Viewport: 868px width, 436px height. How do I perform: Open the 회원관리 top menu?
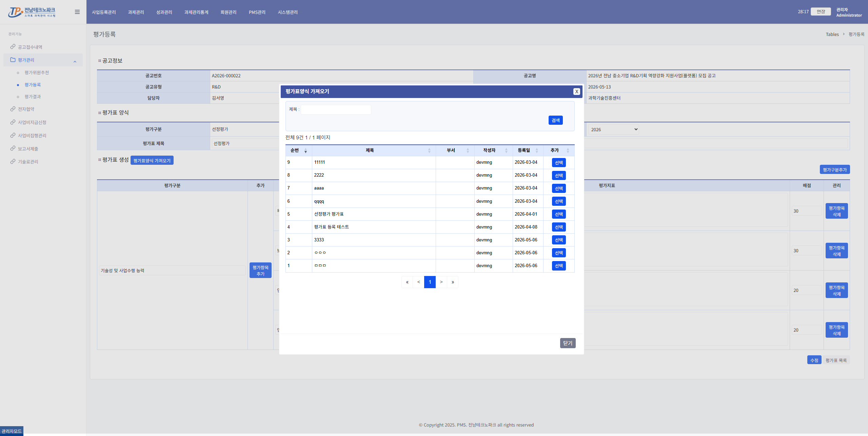point(229,12)
